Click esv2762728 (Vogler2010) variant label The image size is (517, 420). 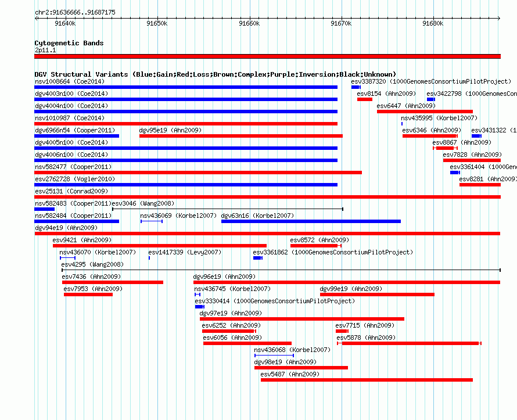click(75, 179)
